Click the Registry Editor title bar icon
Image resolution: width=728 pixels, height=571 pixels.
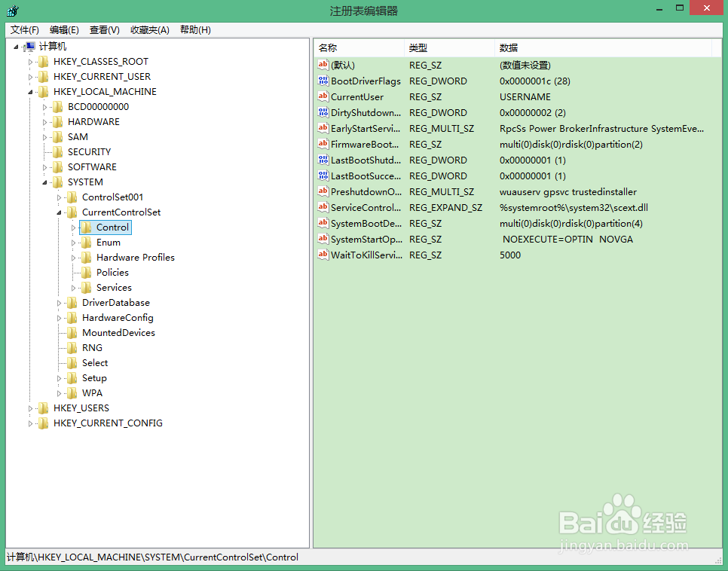[13, 11]
